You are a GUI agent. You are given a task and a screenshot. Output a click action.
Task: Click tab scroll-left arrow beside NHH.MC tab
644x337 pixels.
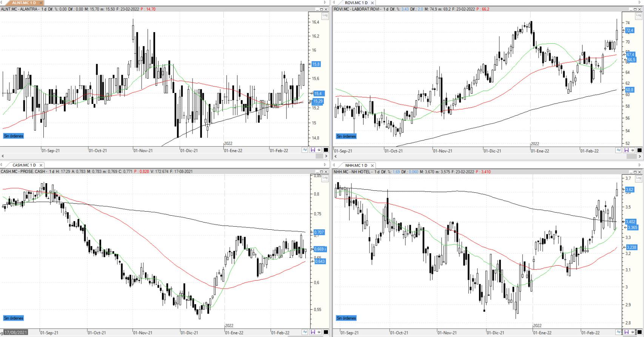334,165
